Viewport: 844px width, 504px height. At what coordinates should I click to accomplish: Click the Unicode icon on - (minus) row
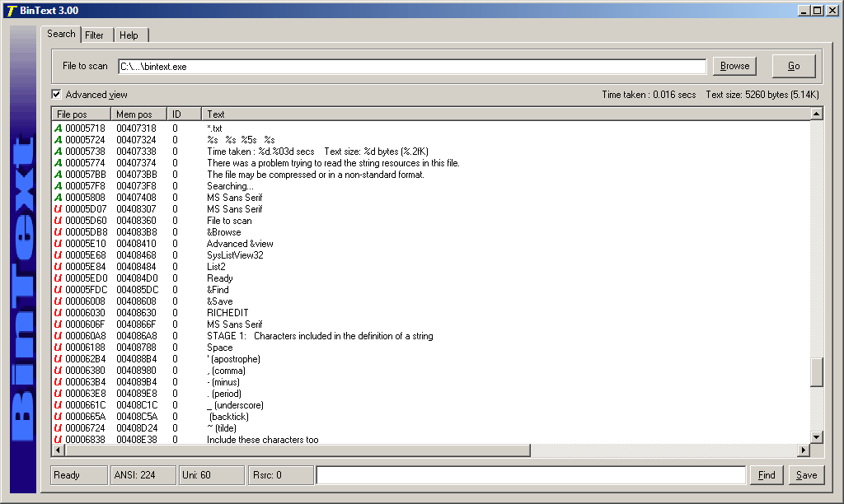[59, 382]
